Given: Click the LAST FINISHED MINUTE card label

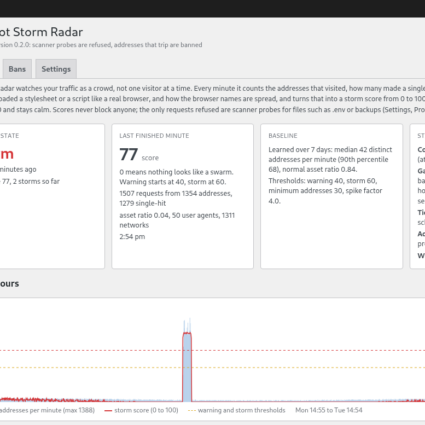Looking at the screenshot, I should [154, 136].
